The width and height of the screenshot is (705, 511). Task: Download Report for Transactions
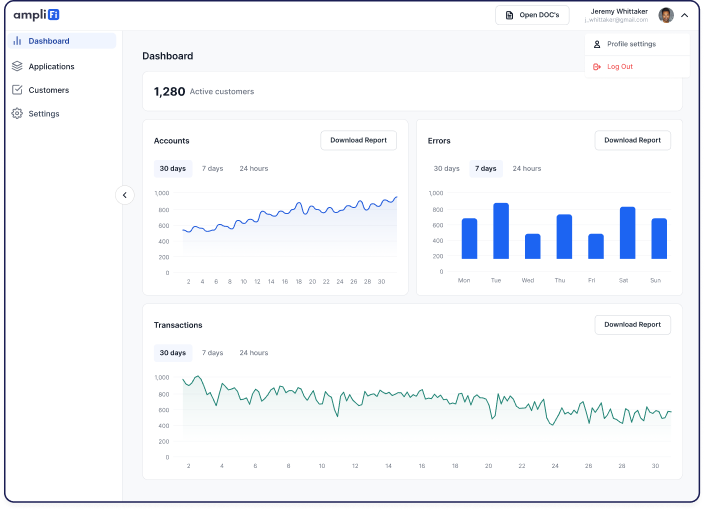(632, 324)
